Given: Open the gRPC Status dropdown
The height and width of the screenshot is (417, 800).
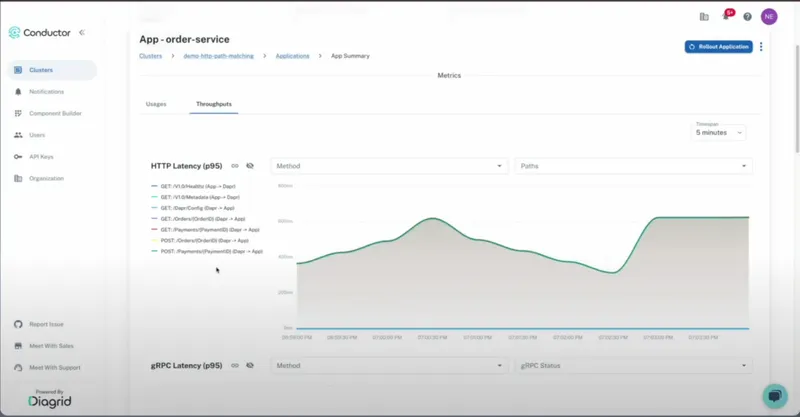Looking at the screenshot, I should point(632,366).
